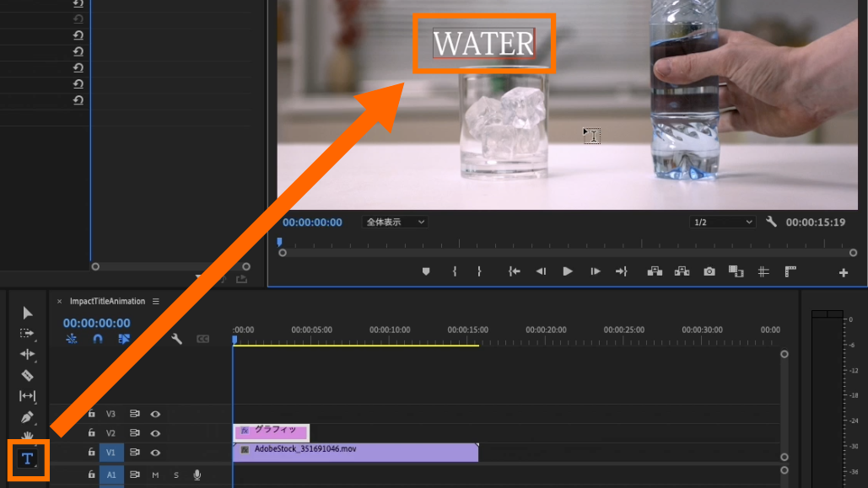Screen dimensions: 868x488
Task: Toggle sync lock on A1
Action: [134, 475]
